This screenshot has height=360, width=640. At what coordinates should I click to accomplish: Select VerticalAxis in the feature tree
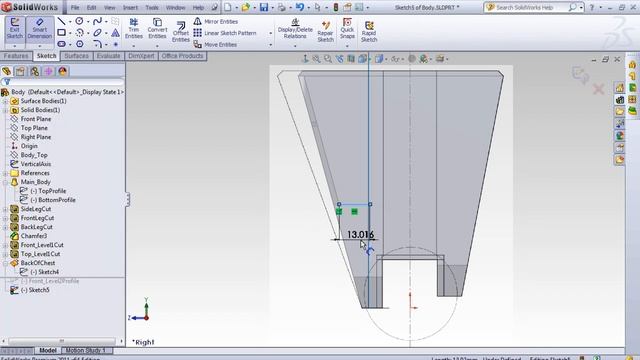31,164
